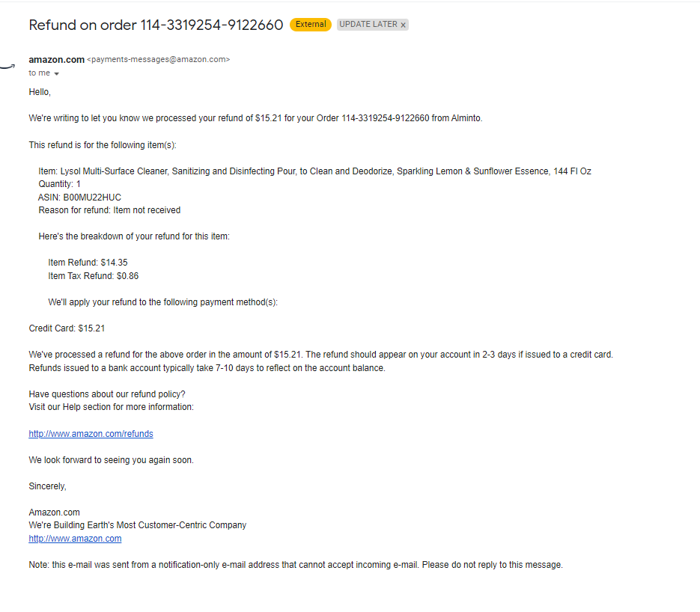The image size is (700, 612).
Task: Click the Item Refund: $14.35 text
Action: [88, 263]
